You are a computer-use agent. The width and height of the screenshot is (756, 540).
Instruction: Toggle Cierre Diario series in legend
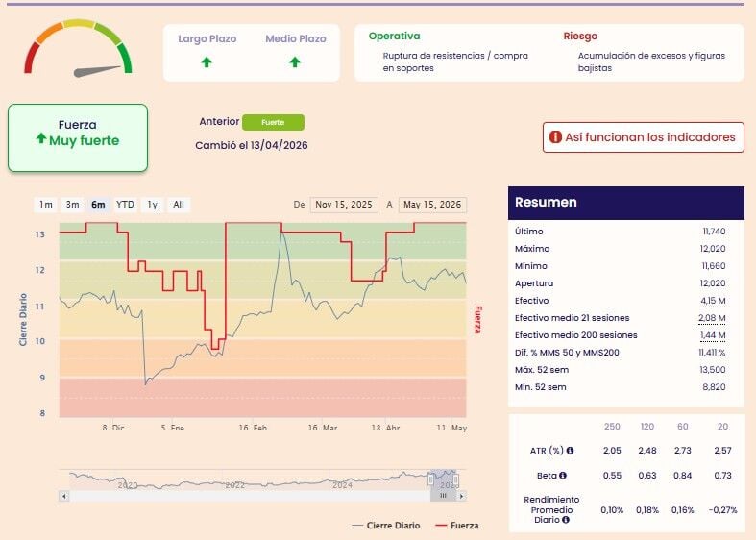pos(386,525)
